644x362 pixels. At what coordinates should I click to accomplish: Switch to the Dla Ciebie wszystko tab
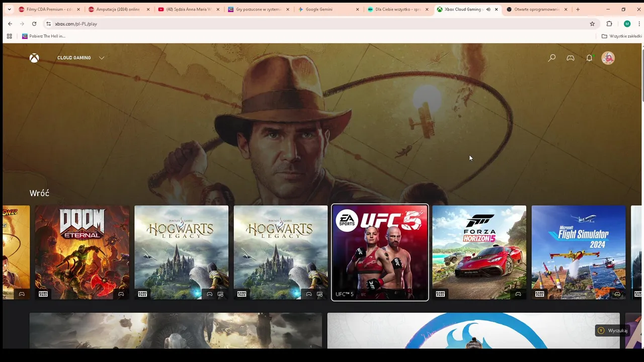(x=397, y=9)
